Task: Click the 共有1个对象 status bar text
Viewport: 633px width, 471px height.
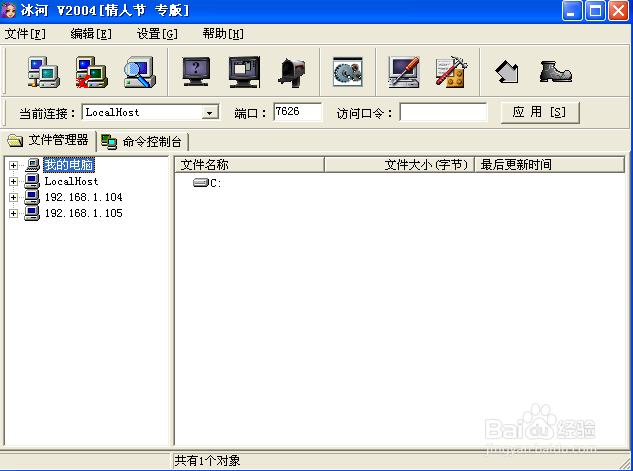Action: 207,461
